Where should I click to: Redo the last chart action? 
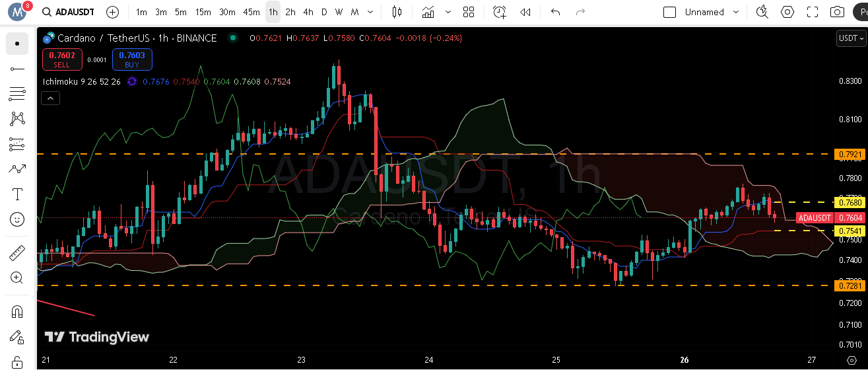point(580,12)
